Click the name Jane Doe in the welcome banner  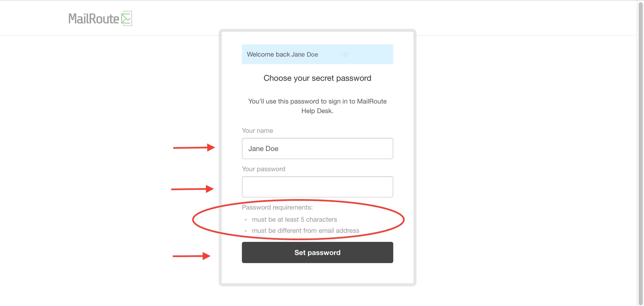pos(304,55)
